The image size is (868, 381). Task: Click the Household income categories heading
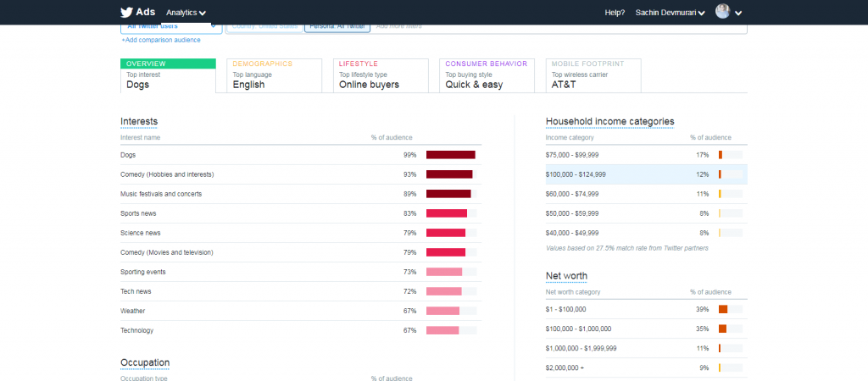point(610,121)
